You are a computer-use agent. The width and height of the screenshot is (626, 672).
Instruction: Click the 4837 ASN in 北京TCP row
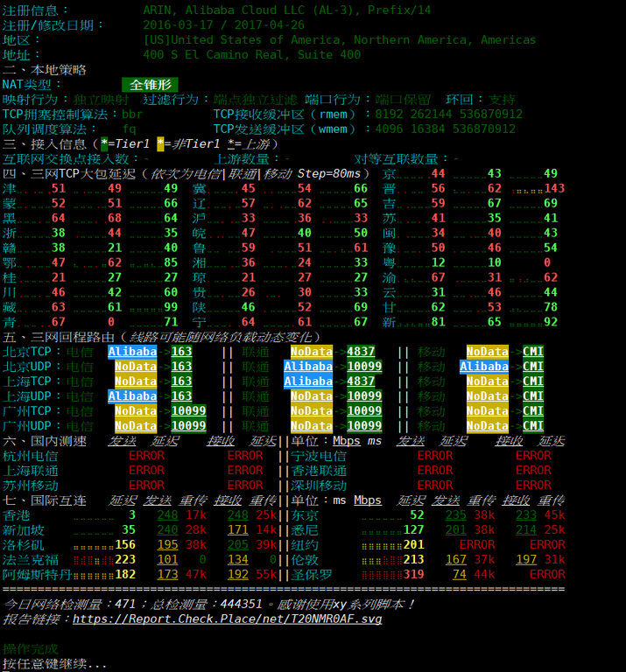click(361, 352)
